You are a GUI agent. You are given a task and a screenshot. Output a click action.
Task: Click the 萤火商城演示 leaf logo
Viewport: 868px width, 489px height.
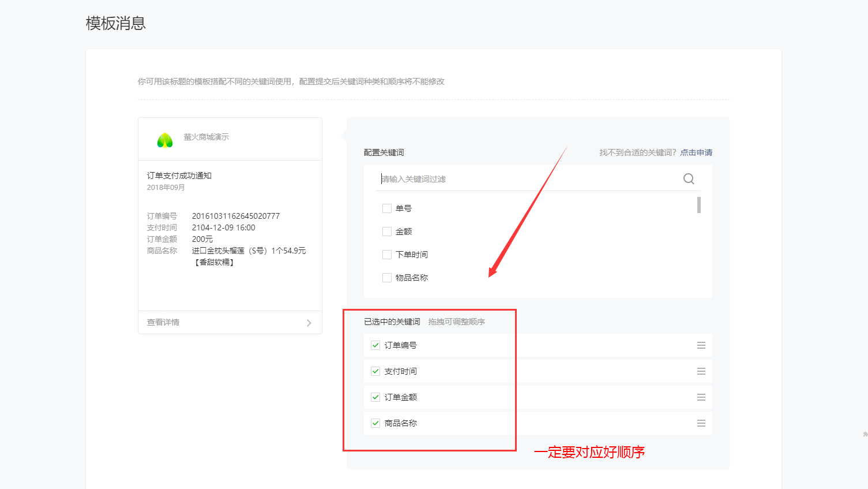point(165,140)
